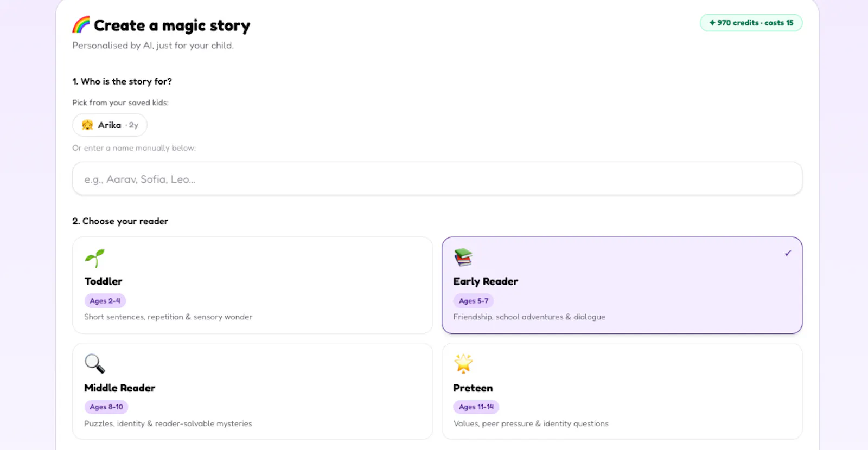Open the 970 credits badge
Screen dimensions: 868x450
[751, 23]
